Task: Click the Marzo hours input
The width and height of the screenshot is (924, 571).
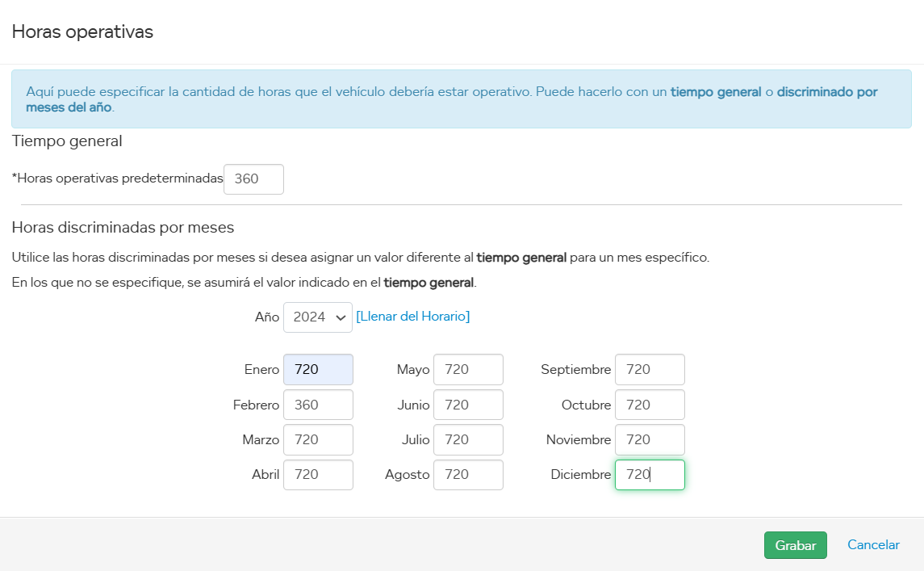Action: coord(318,439)
